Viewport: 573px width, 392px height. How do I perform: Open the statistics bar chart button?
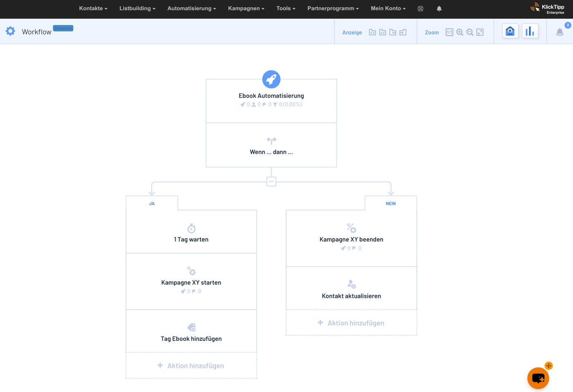tap(530, 31)
